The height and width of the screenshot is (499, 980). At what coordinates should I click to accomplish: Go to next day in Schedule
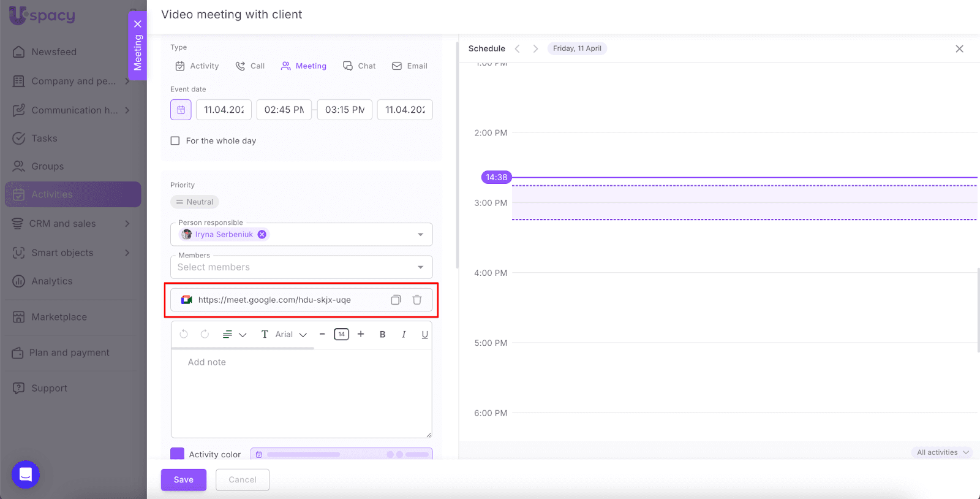tap(535, 48)
